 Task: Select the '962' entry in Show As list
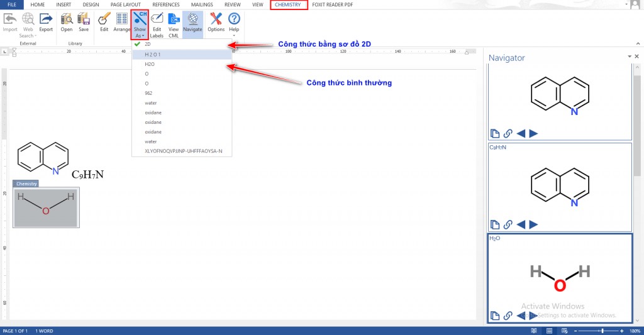[182, 93]
